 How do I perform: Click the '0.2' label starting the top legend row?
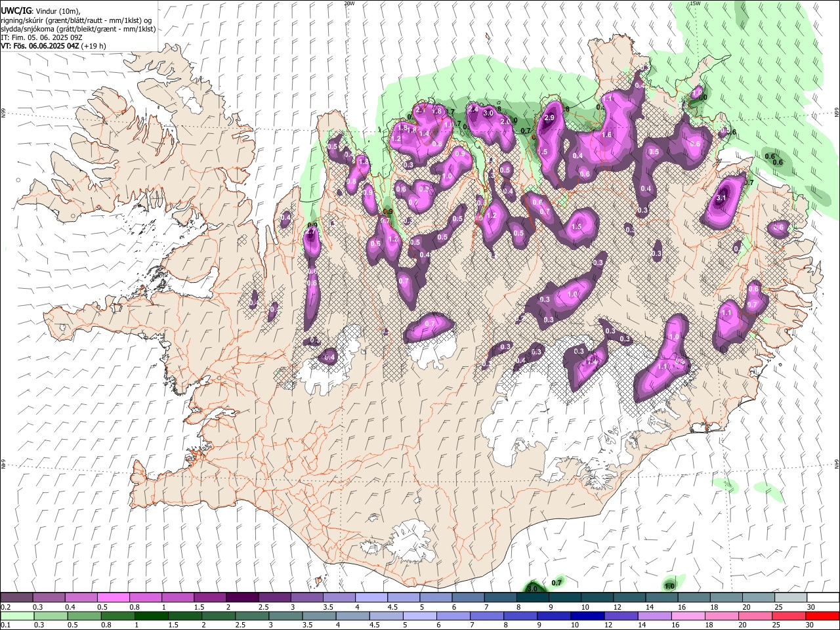click(6, 607)
